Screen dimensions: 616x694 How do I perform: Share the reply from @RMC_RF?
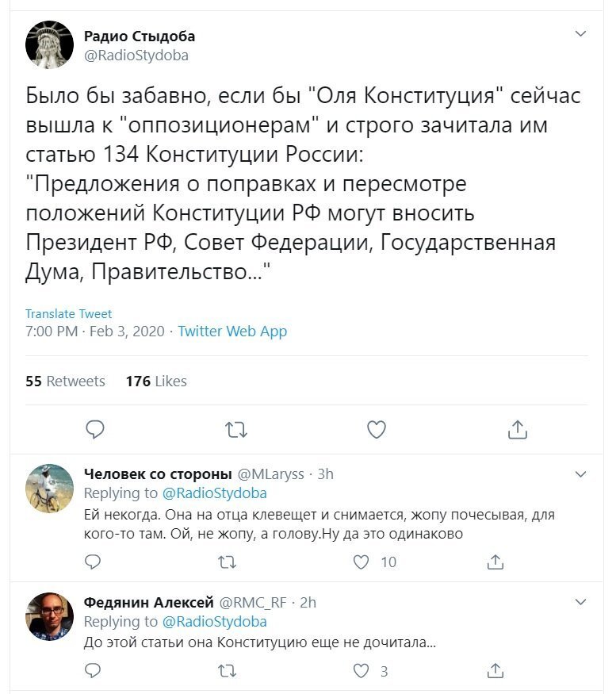[495, 670]
